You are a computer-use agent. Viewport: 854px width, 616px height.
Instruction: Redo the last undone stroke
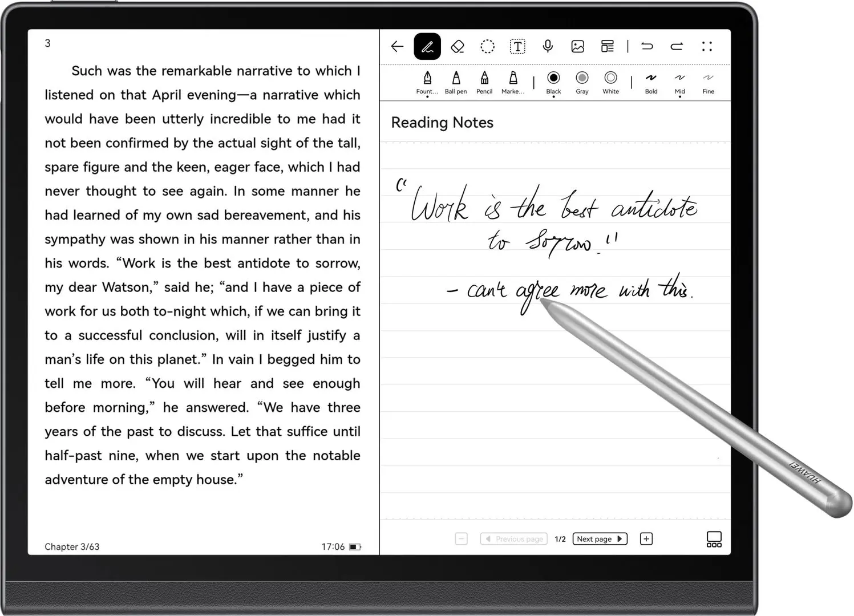[x=677, y=46]
